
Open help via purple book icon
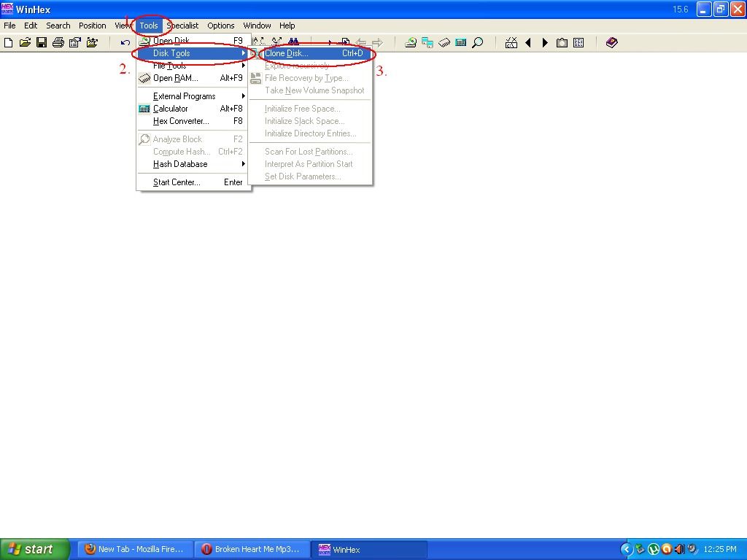click(612, 43)
